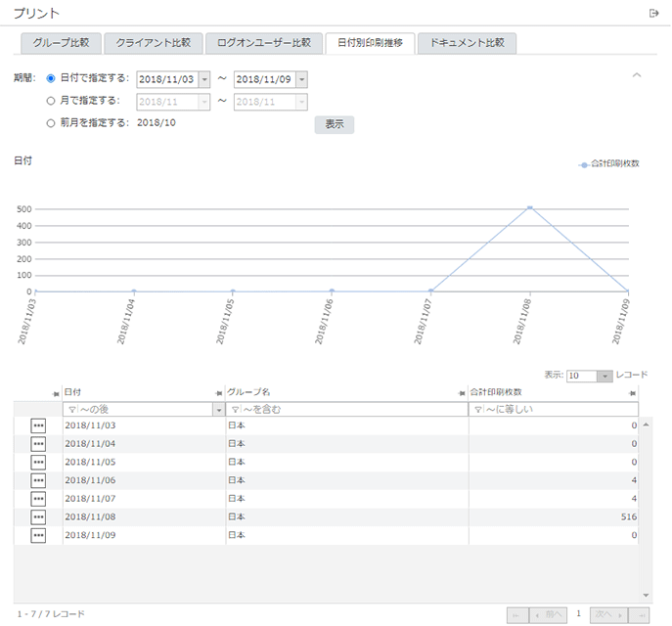Open the start date 2018/11/03 dropdown
Image resolution: width=672 pixels, height=626 pixels.
coord(204,79)
